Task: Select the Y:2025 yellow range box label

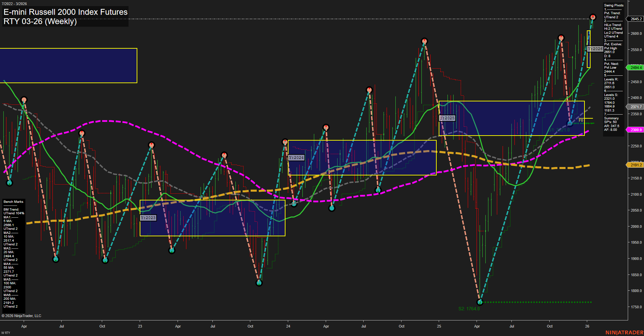Action: [x=446, y=118]
